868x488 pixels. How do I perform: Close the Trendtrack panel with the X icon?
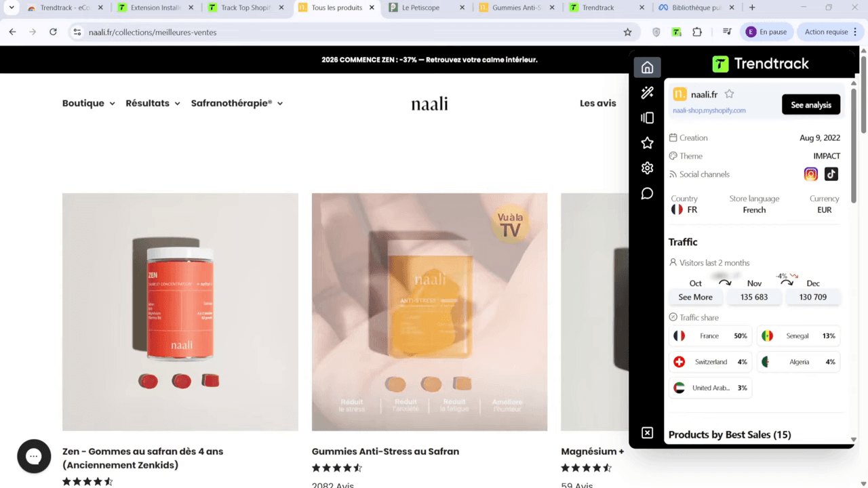point(647,432)
